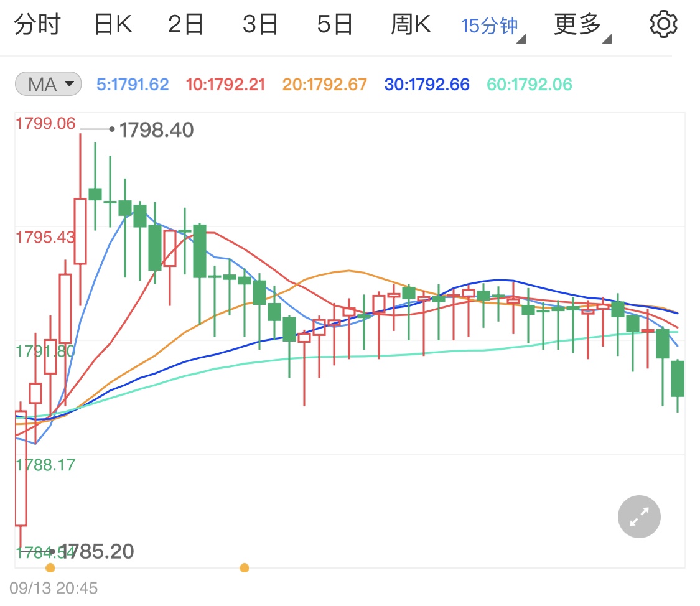
Task: Open the chart settings gear icon
Action: [663, 24]
